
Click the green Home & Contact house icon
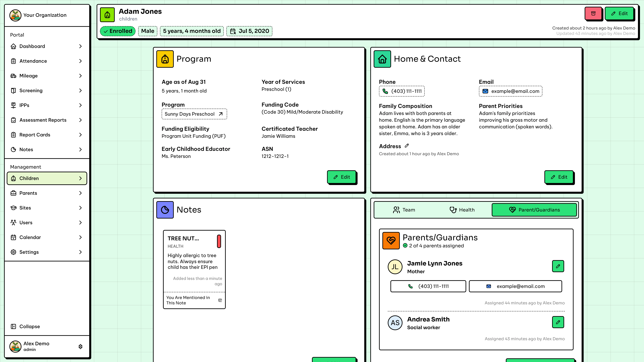click(x=382, y=59)
